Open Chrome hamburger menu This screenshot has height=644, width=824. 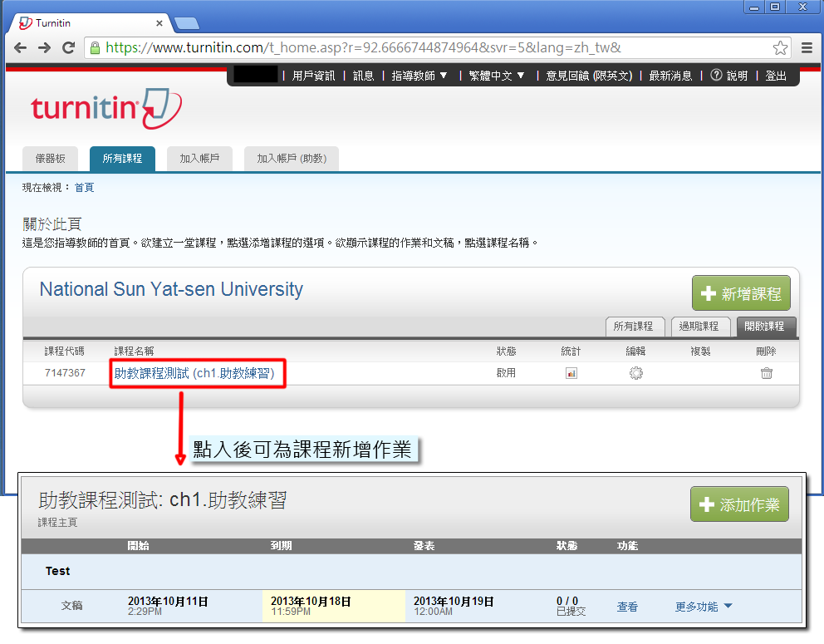(x=807, y=47)
